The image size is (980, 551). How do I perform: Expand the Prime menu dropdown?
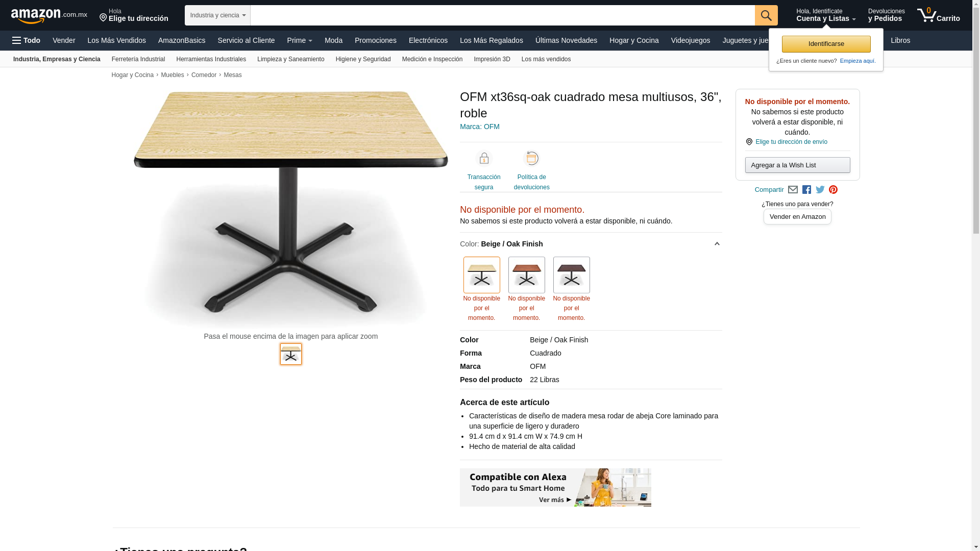click(x=300, y=40)
